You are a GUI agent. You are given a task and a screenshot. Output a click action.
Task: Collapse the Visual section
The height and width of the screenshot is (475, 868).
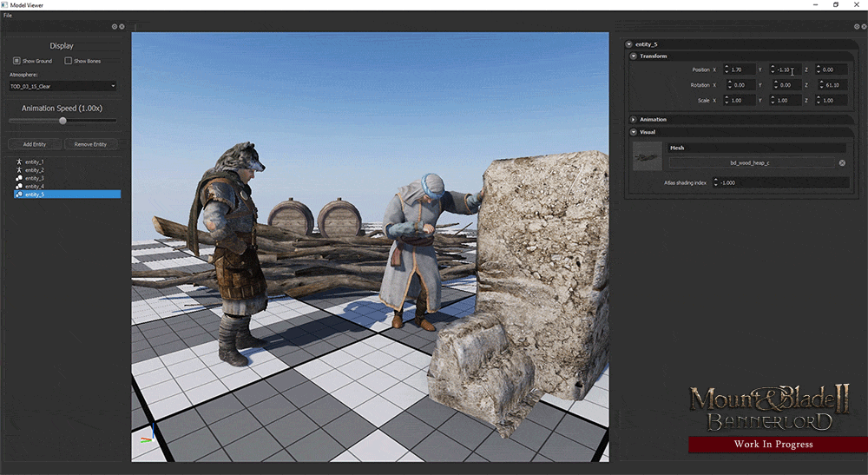[634, 132]
